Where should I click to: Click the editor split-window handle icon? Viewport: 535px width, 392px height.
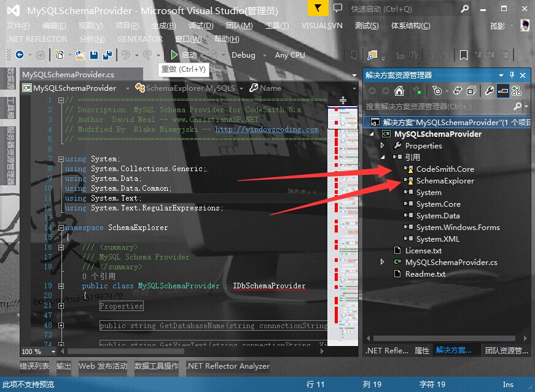[x=343, y=100]
